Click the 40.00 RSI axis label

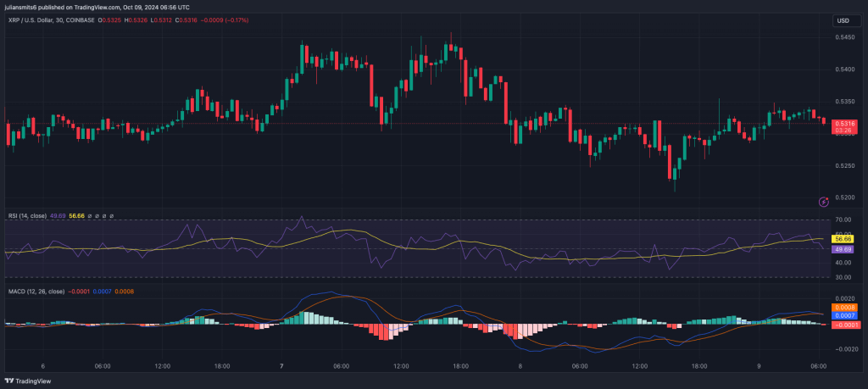843,263
